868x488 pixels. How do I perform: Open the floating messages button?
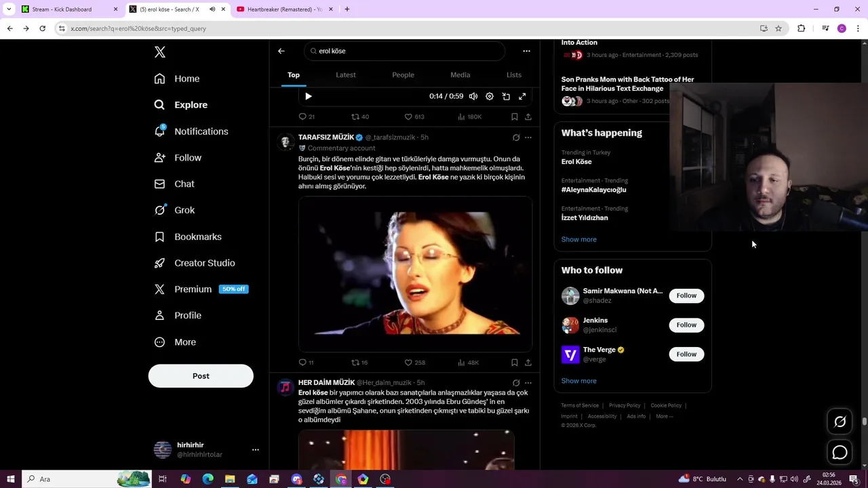(840, 453)
